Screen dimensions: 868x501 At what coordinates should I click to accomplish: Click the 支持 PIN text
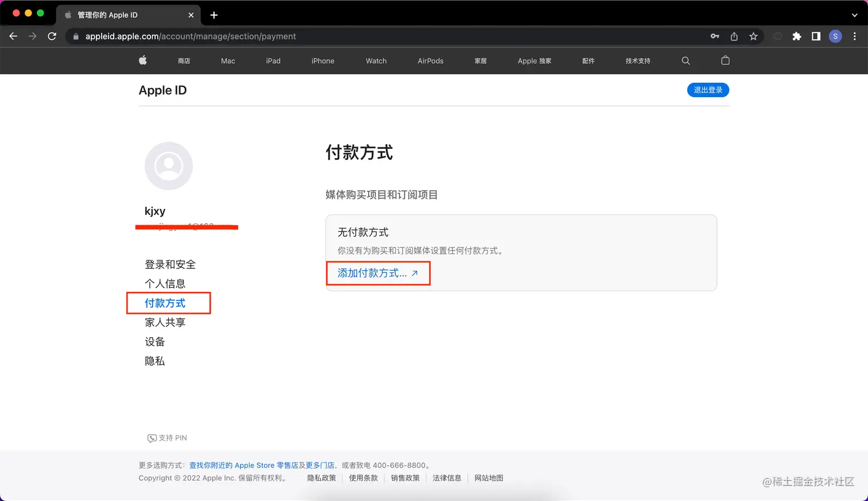point(173,438)
